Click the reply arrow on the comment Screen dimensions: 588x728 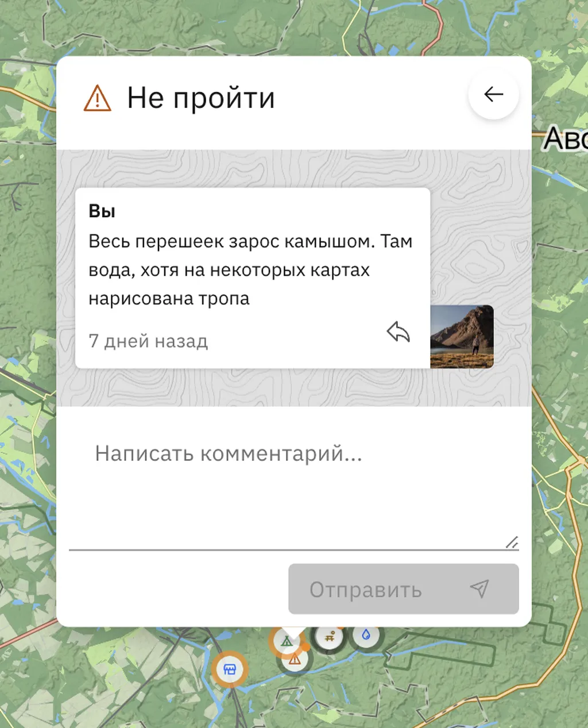399,332
